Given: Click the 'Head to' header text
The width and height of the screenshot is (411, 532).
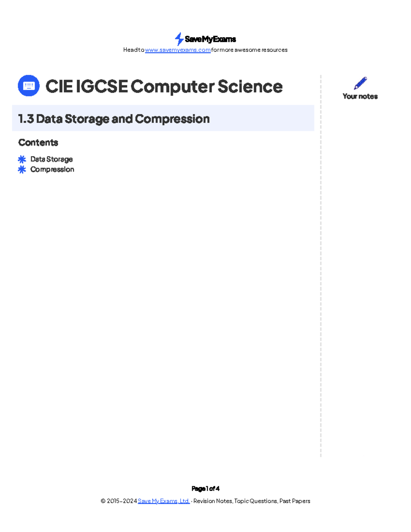Looking at the screenshot, I should pos(134,50).
